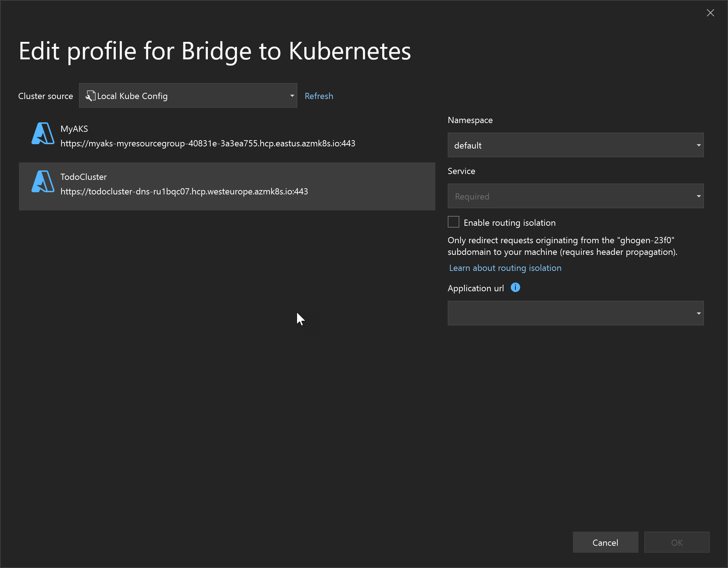Click the Refresh button link
The height and width of the screenshot is (568, 728).
coord(319,95)
